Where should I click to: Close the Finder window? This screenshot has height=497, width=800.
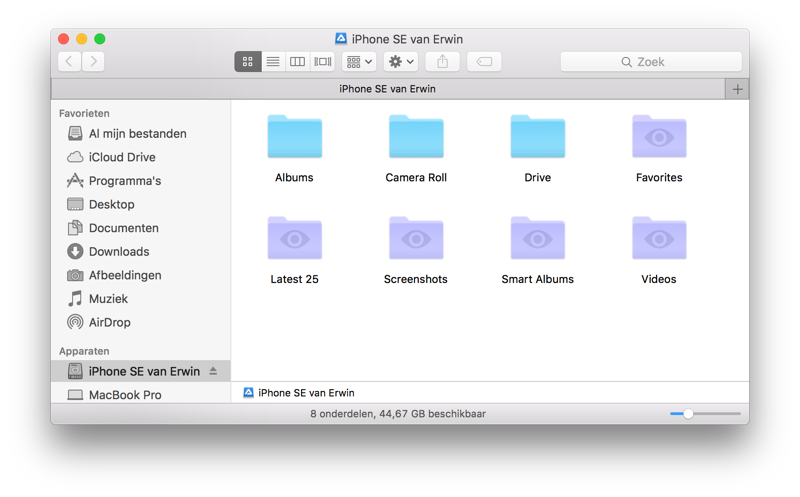point(63,39)
